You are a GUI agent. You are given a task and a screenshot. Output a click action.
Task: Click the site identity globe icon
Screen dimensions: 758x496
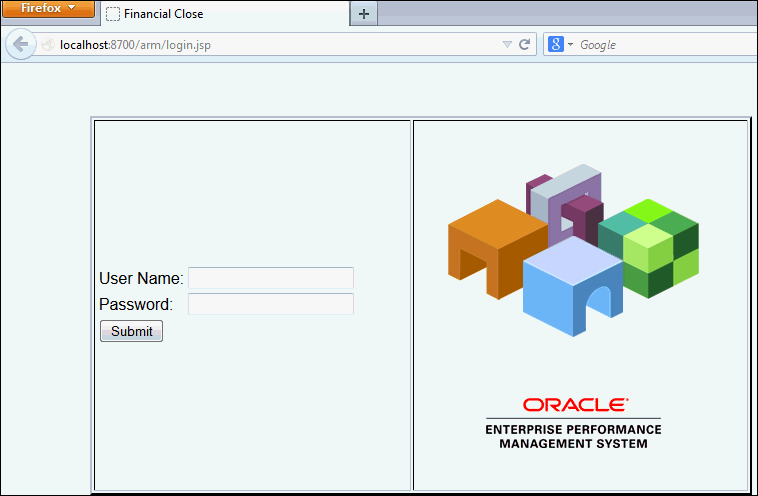tap(47, 44)
